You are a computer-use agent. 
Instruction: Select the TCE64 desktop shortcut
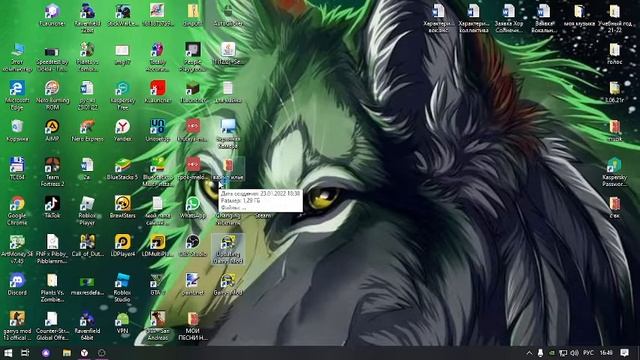pos(17,169)
